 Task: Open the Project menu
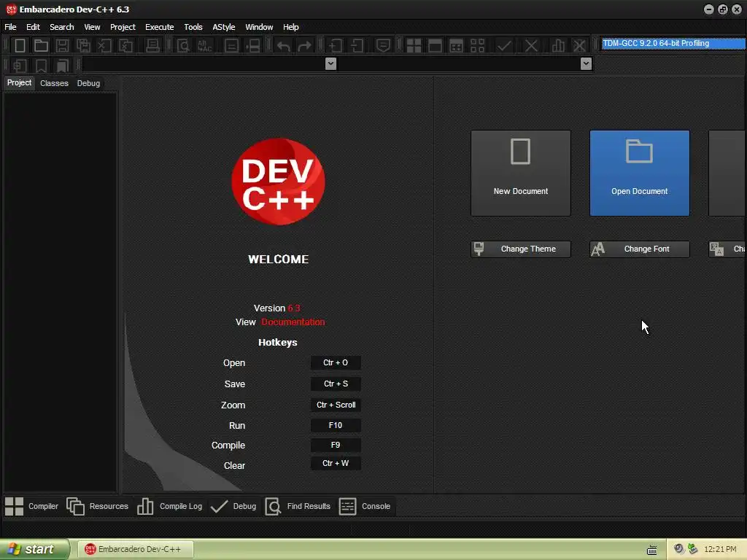[123, 27]
